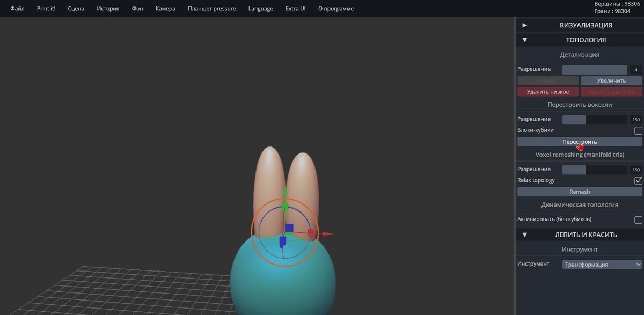Adjust the Voxel remeshing Разрешение slider
This screenshot has height=315, width=644.
[x=595, y=170]
